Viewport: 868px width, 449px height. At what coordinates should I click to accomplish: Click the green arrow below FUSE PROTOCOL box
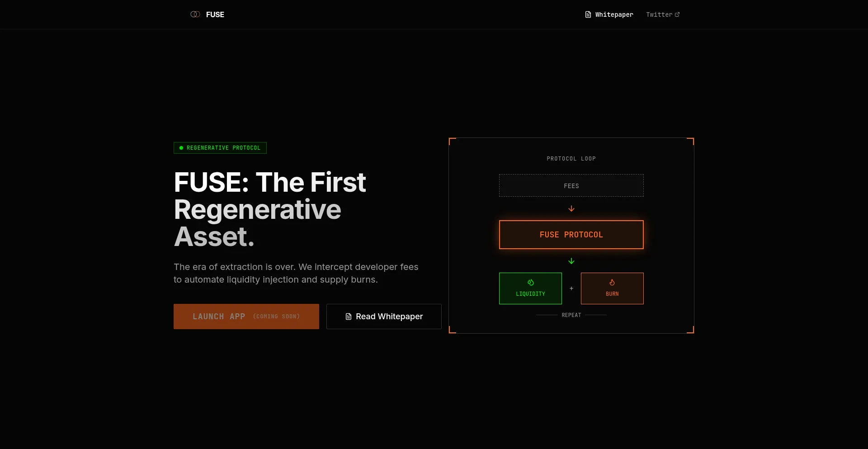point(571,261)
